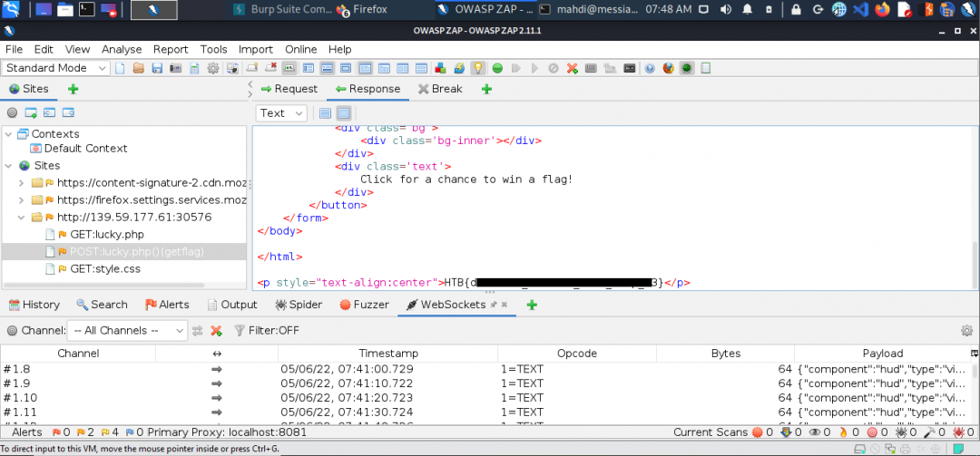Image resolution: width=980 pixels, height=456 pixels.
Task: Toggle Full Layout icon in toolbar
Action: coord(347,68)
